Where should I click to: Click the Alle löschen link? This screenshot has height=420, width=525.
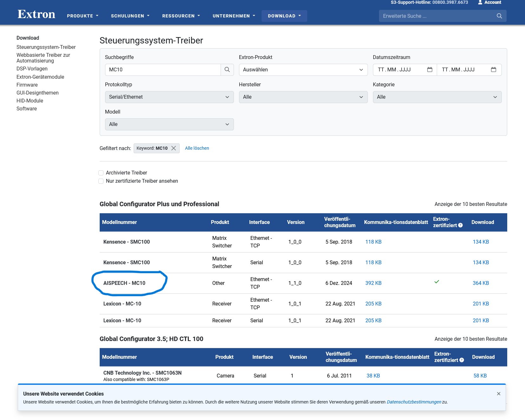pos(197,148)
